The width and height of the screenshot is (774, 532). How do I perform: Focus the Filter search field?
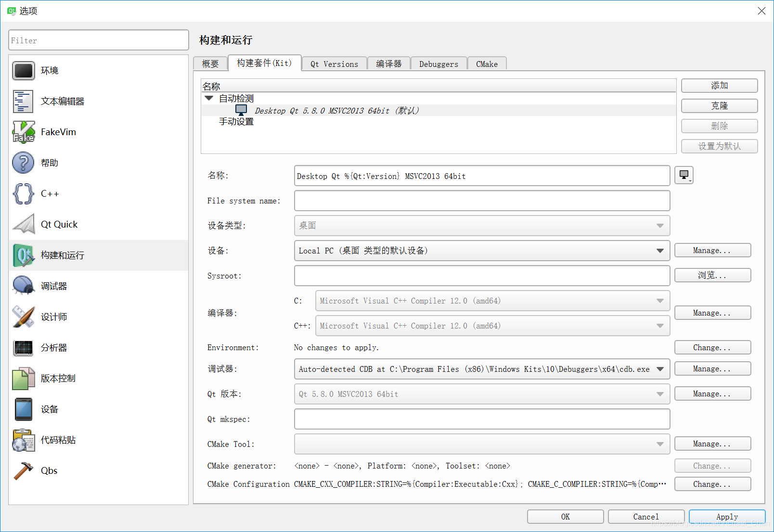99,40
